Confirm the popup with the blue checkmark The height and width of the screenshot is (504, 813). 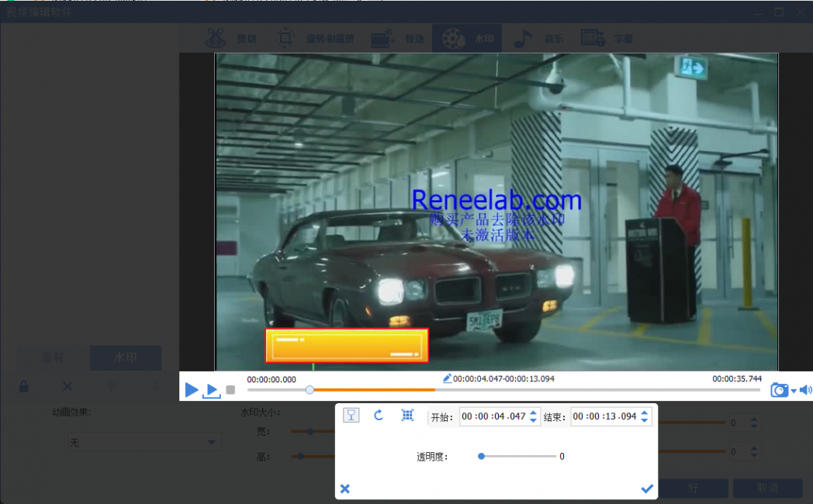click(x=646, y=488)
